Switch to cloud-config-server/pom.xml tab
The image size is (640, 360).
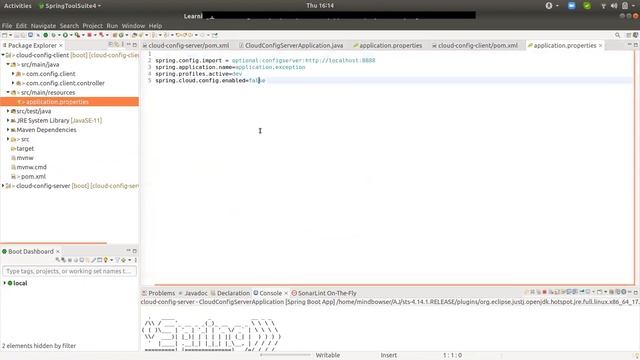(186, 45)
